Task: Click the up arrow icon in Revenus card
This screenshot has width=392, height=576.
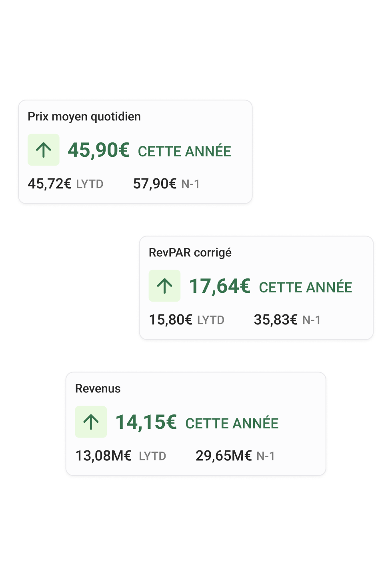Action: pos(91,422)
